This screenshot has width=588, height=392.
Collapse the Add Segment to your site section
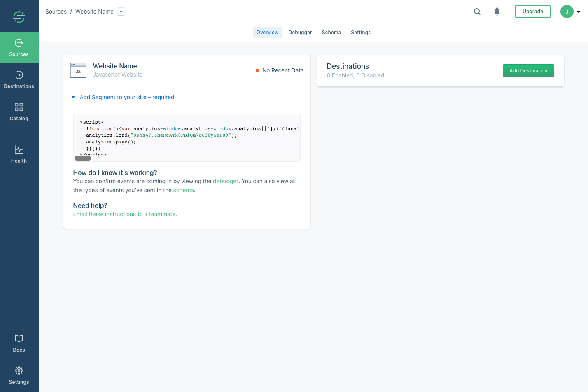123,97
